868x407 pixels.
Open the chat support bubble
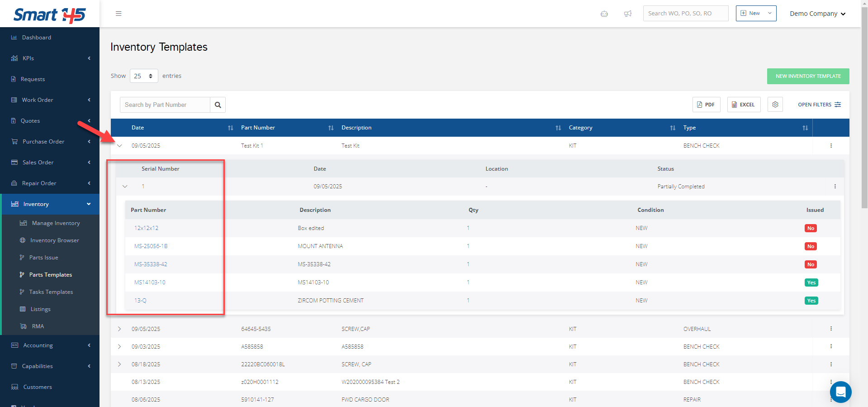pyautogui.click(x=841, y=392)
